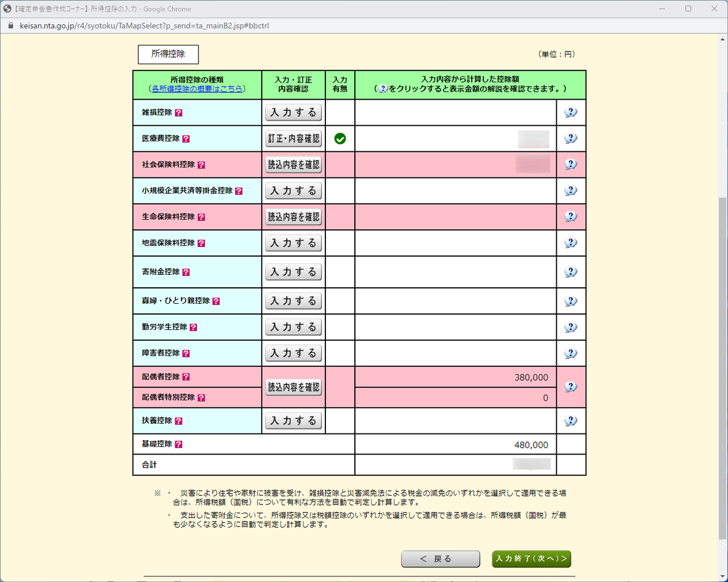The height and width of the screenshot is (582, 728).
Task: Show amount explanation balloon for 寡婦・ひとり親控除 row
Action: click(x=571, y=302)
